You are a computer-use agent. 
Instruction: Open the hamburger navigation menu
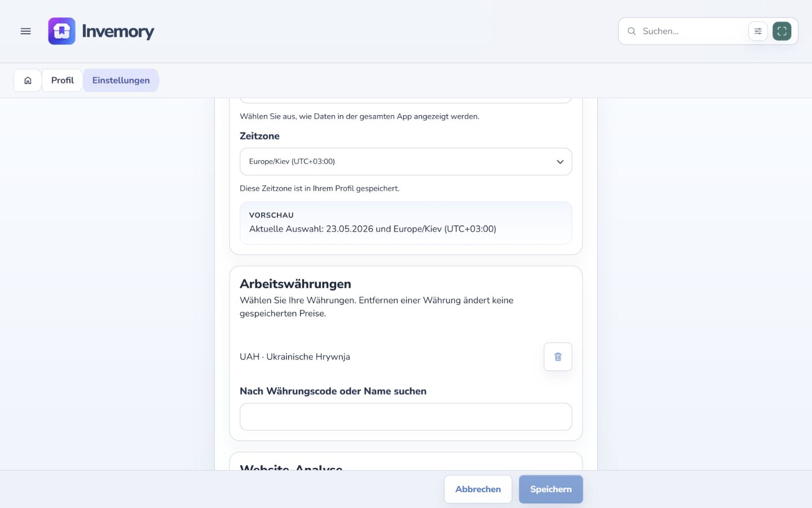pos(26,31)
